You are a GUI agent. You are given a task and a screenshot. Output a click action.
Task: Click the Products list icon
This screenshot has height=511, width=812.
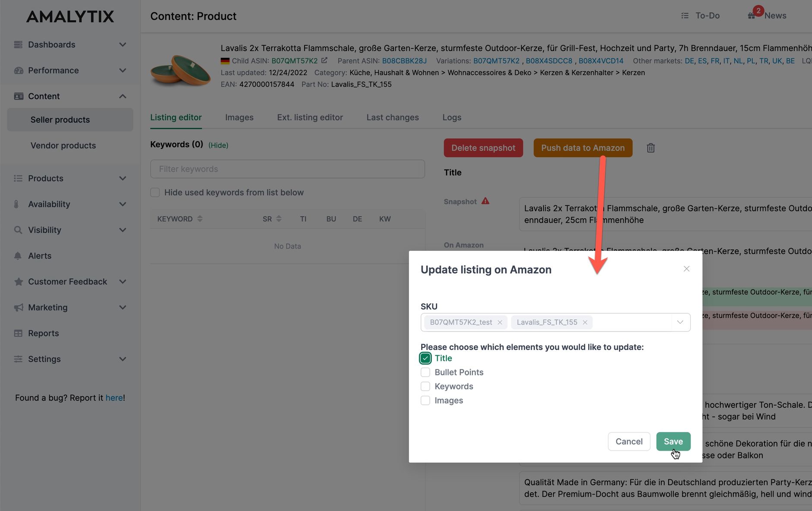point(18,178)
